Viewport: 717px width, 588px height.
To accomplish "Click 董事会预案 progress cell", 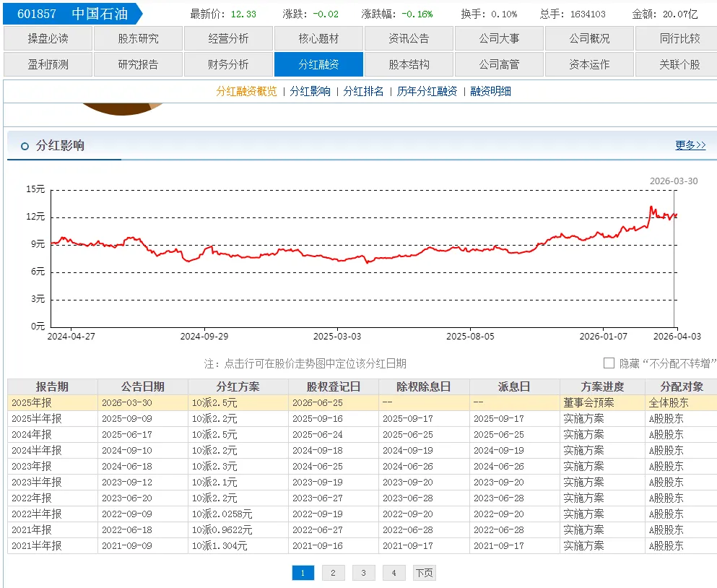I will point(602,402).
